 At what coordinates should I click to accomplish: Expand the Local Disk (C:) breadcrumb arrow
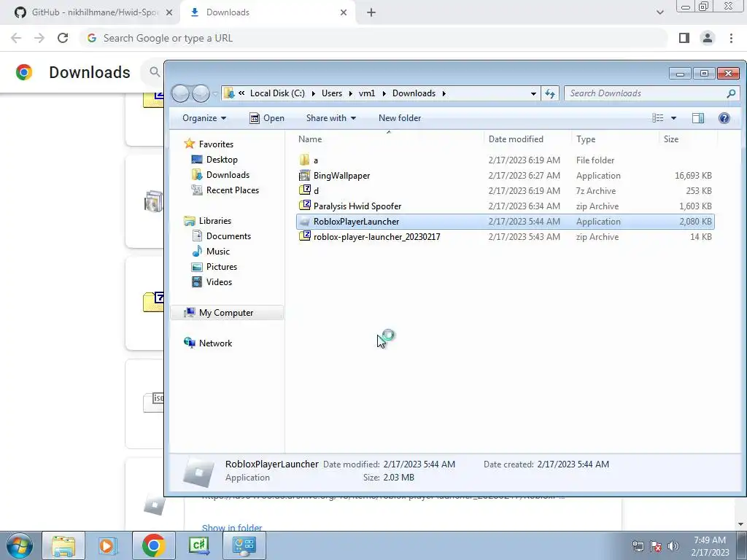point(314,93)
